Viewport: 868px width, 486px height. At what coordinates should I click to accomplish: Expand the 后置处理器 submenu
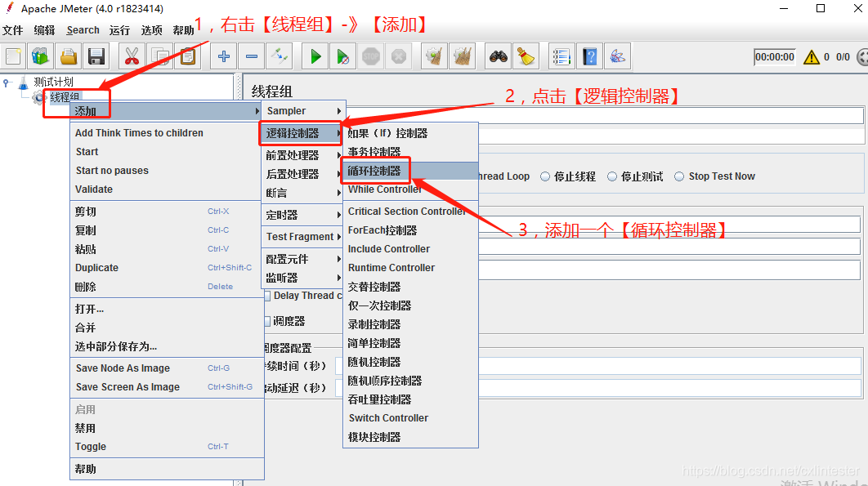(303, 174)
